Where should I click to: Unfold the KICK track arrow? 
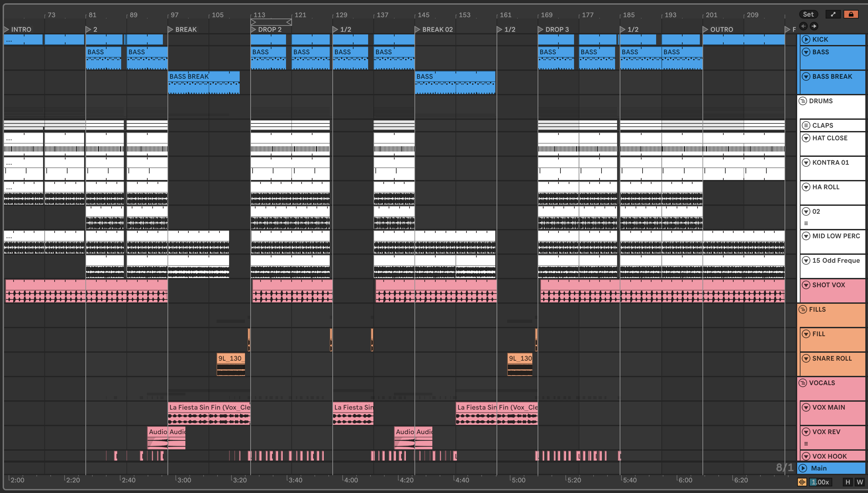click(x=806, y=40)
